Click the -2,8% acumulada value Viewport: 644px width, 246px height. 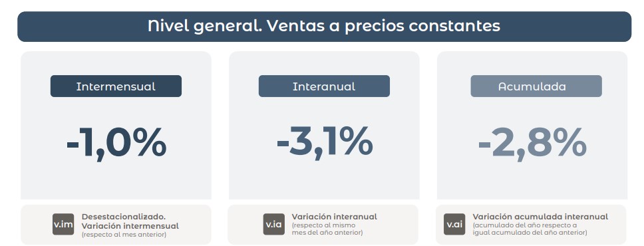click(x=532, y=144)
